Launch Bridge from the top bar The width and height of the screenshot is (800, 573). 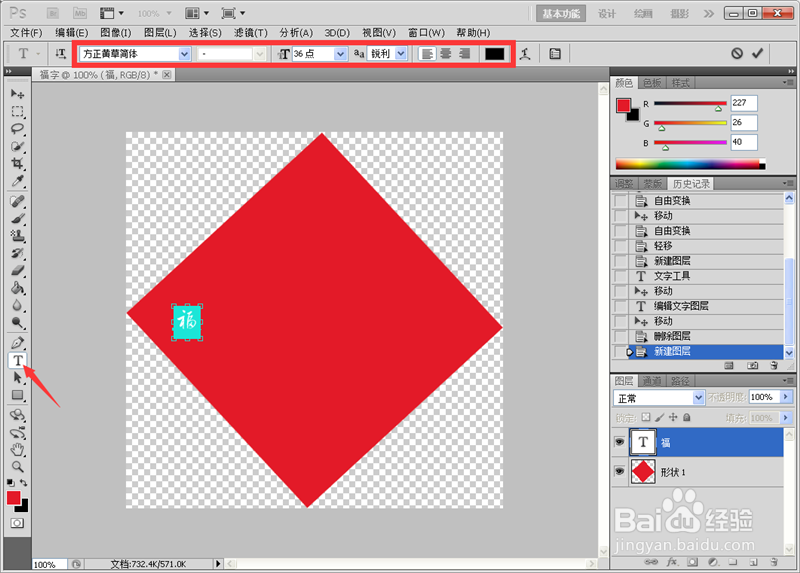53,13
